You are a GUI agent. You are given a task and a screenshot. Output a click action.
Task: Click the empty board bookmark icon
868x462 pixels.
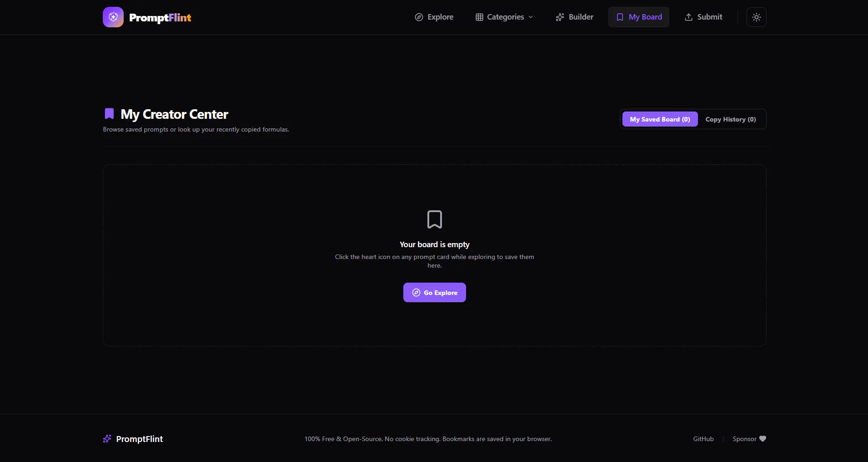click(435, 219)
